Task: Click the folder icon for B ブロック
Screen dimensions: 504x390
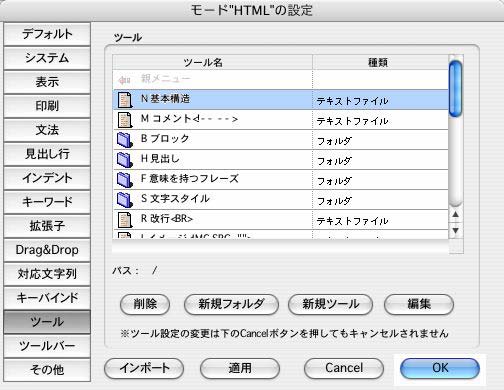Action: [125, 140]
